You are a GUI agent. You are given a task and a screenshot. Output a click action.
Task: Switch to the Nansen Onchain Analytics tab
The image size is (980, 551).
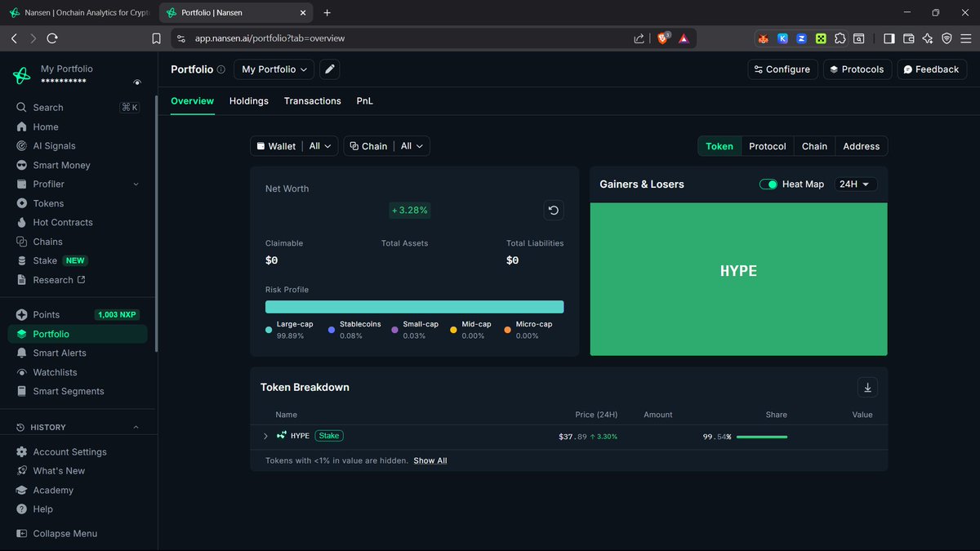(79, 13)
